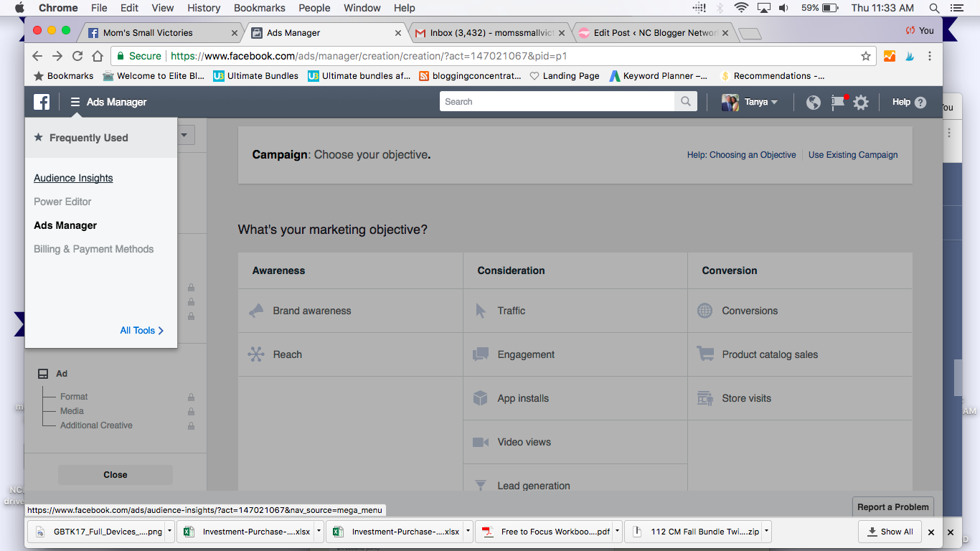Open the dropdown beside the Frequently Used menu

pos(186,135)
